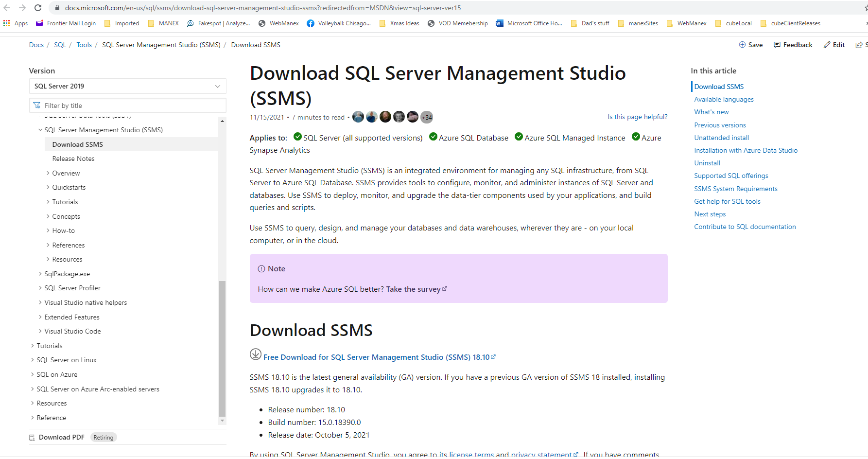Expand the SqlPackage.exe tree node
The height and width of the screenshot is (459, 868).
coord(40,274)
